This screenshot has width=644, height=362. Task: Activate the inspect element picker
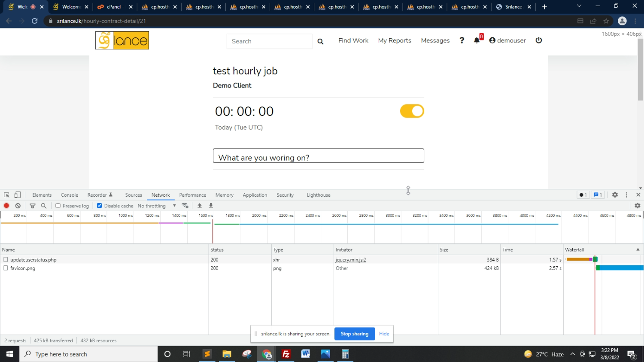(x=6, y=195)
